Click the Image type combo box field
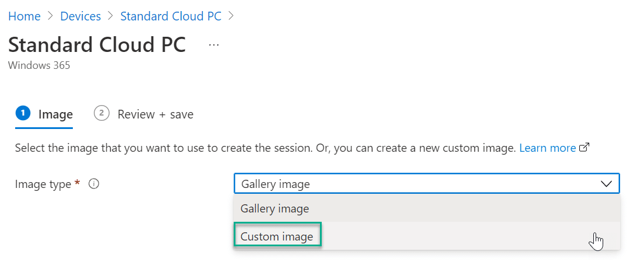Image resolution: width=644 pixels, height=272 pixels. [x=427, y=183]
